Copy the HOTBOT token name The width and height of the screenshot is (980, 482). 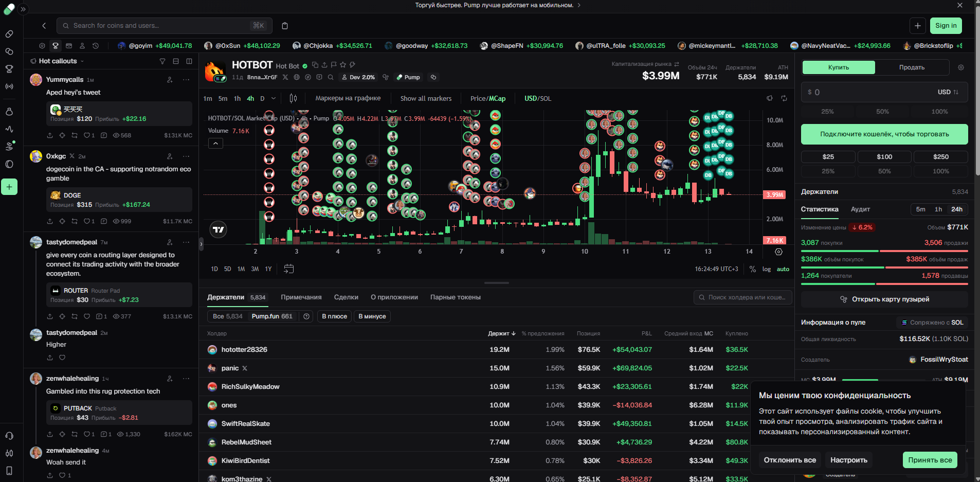315,65
